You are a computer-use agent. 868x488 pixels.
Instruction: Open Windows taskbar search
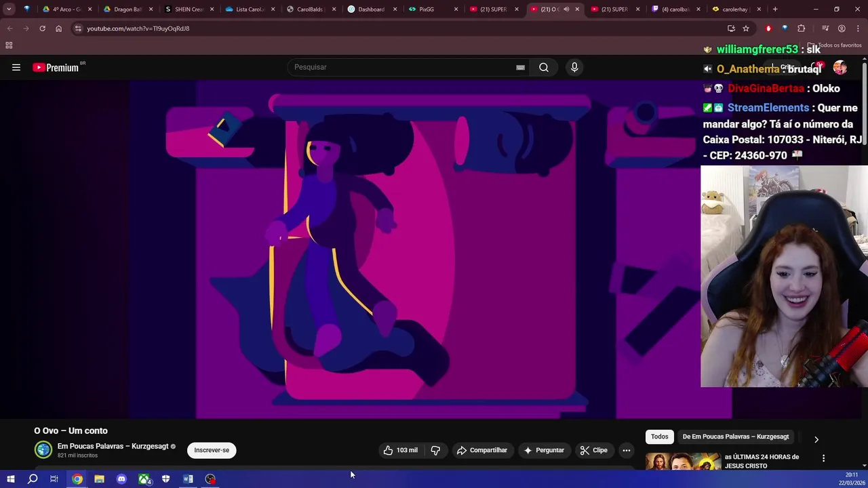pos(33,479)
